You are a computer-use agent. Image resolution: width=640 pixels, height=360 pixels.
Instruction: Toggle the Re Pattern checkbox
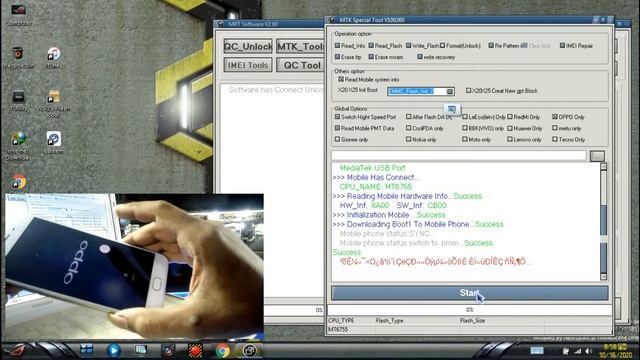pos(491,45)
